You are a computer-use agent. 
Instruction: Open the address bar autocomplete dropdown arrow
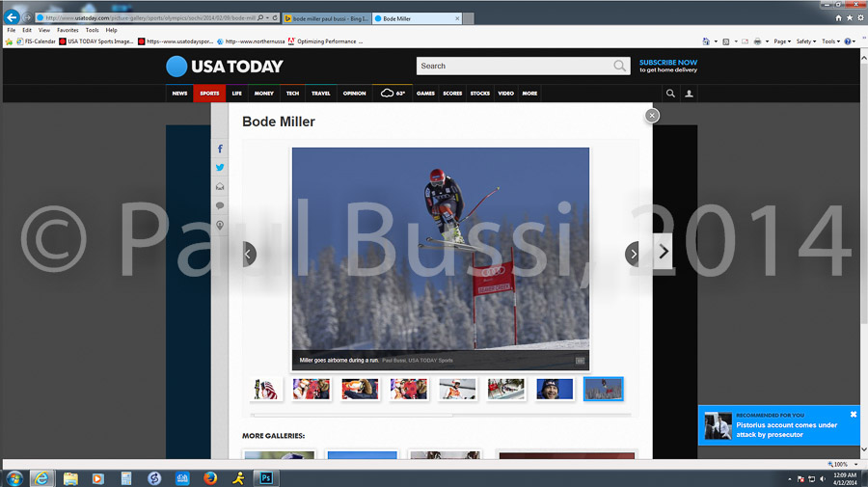[x=267, y=18]
